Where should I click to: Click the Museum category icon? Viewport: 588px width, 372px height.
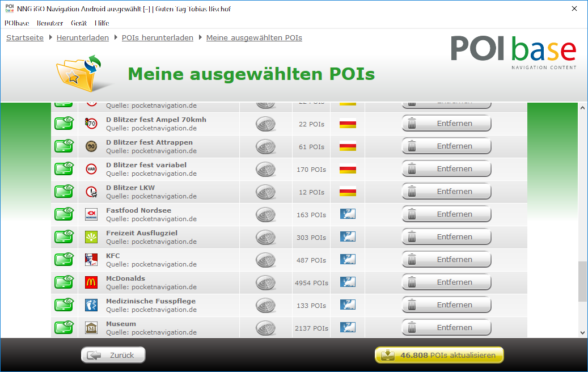(91, 328)
